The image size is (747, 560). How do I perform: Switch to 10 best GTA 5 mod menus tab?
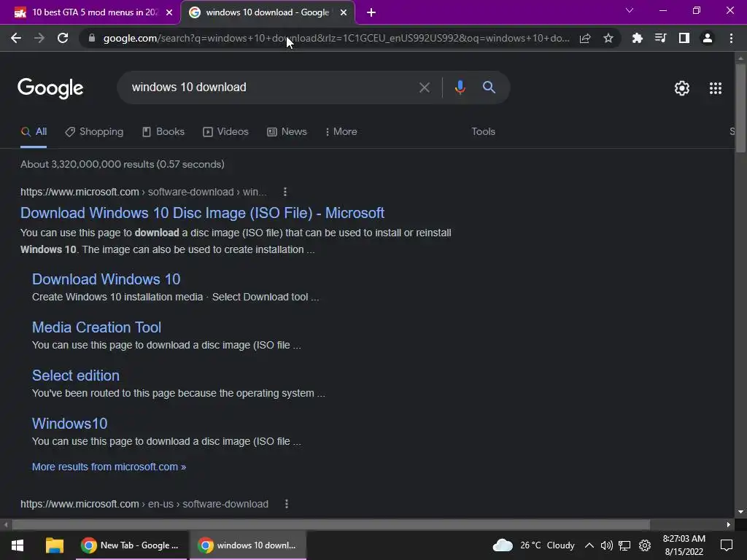pyautogui.click(x=90, y=12)
